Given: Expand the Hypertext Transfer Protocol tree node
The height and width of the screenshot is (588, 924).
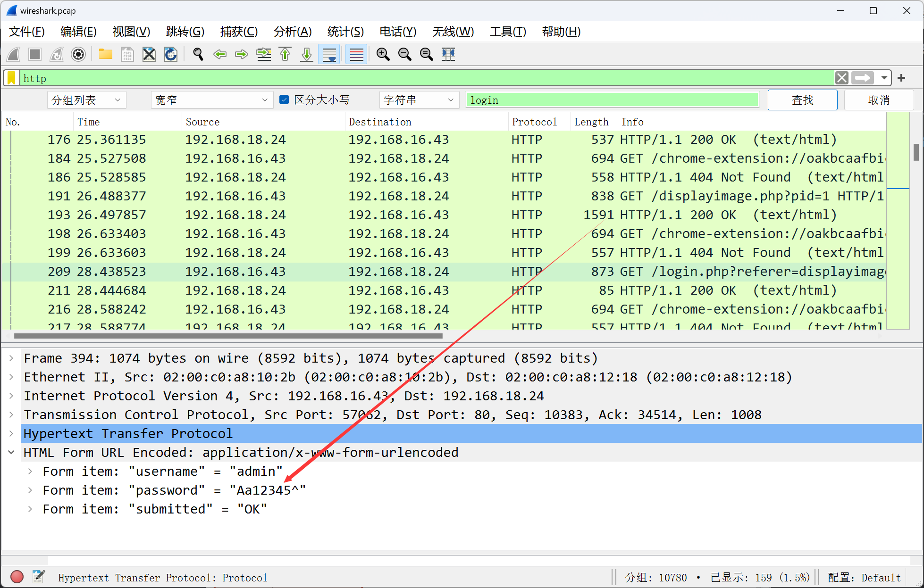Looking at the screenshot, I should tap(11, 433).
